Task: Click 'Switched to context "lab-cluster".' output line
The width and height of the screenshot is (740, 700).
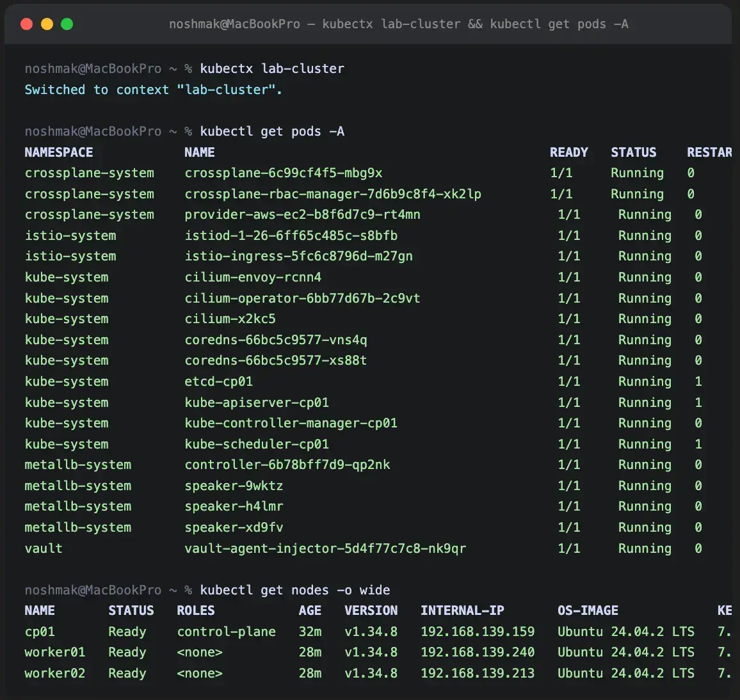Action: coord(154,90)
